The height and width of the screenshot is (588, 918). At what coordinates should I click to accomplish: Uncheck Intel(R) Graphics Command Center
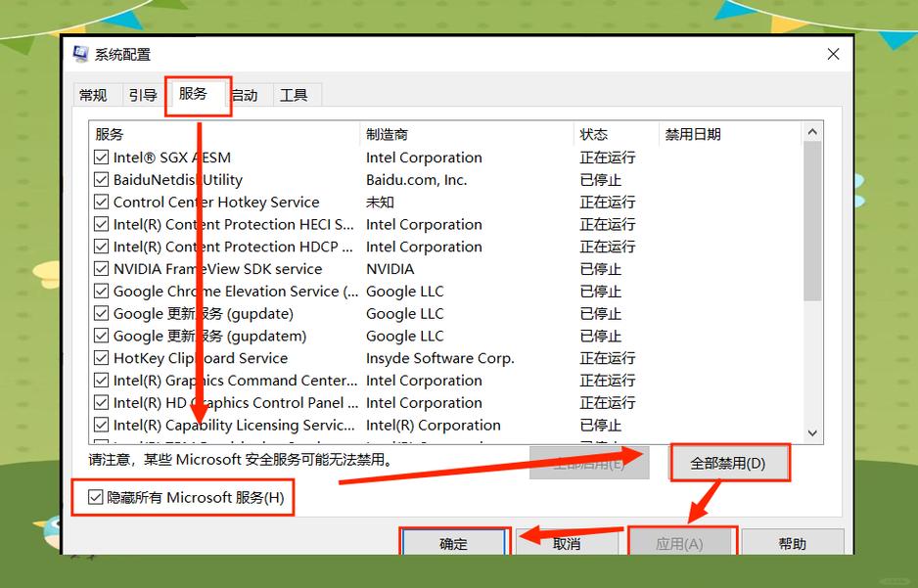click(101, 380)
